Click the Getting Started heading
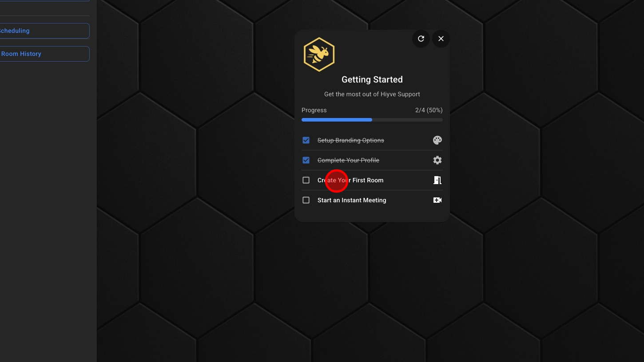This screenshot has height=362, width=644. tap(372, 79)
